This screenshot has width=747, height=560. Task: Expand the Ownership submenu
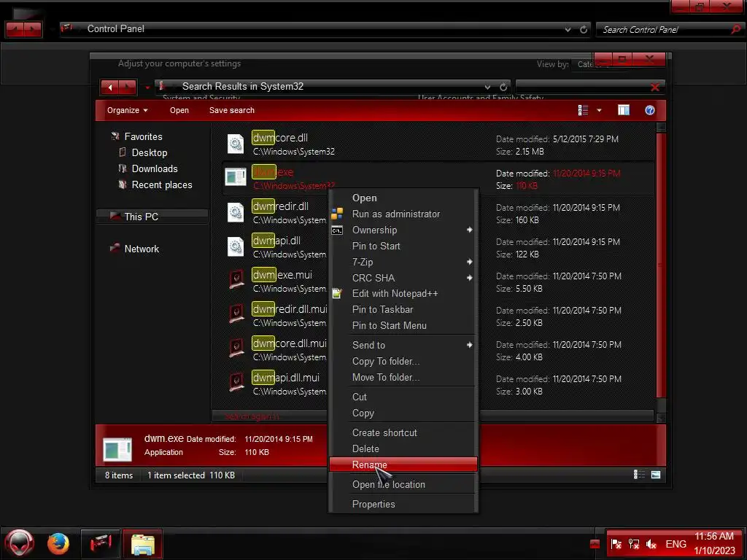[x=403, y=230]
